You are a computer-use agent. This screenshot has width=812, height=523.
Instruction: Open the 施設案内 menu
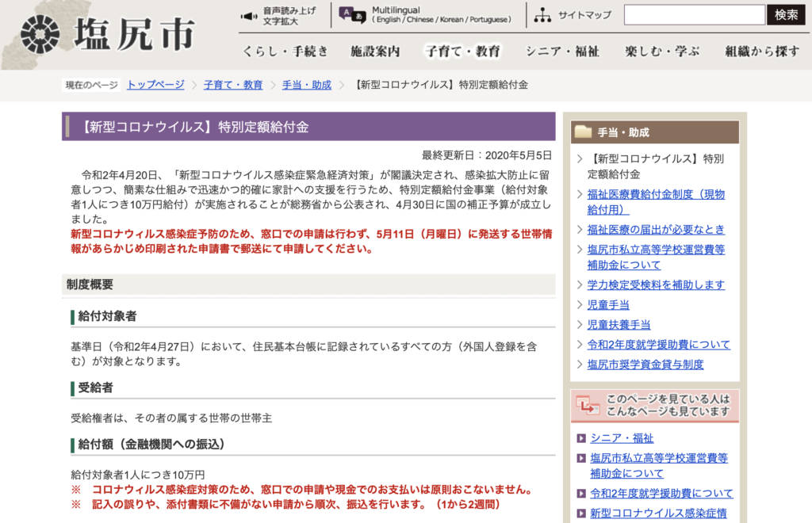point(375,52)
